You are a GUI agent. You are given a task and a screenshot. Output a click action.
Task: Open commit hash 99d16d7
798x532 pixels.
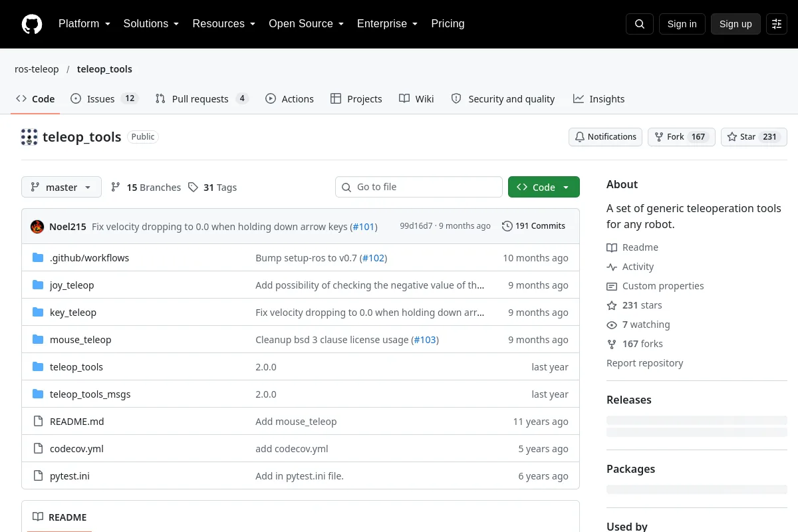pyautogui.click(x=416, y=226)
